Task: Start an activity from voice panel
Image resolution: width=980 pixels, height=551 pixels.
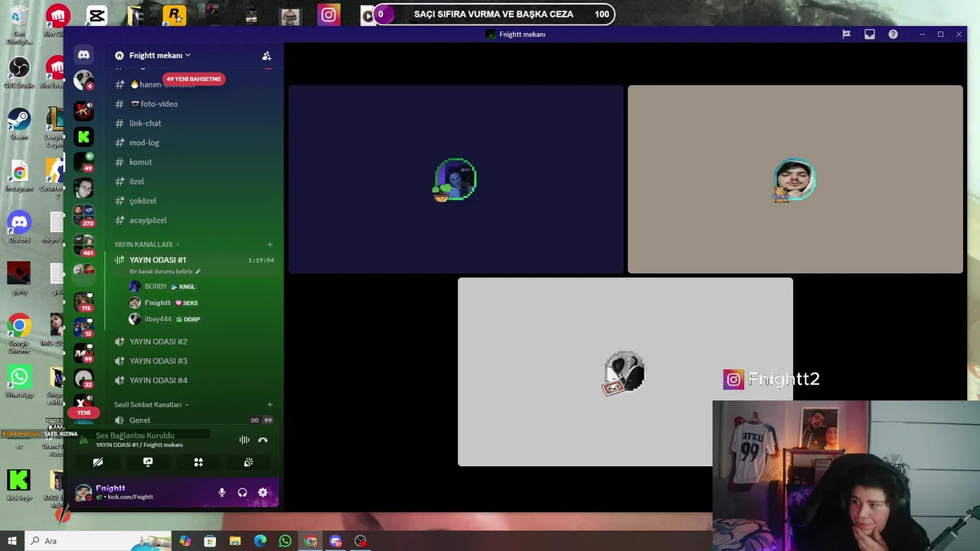Action: 198,462
